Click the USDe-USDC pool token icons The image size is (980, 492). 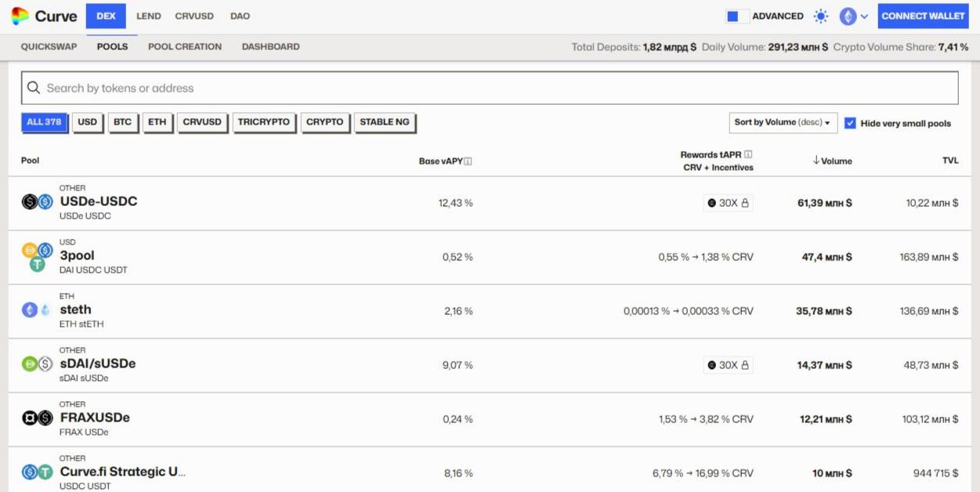(x=37, y=201)
